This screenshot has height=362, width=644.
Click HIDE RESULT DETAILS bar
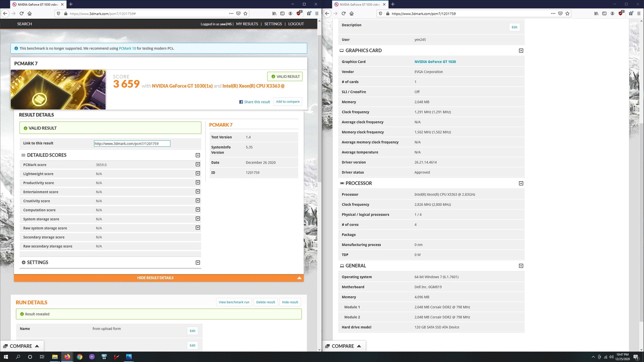[x=159, y=278]
